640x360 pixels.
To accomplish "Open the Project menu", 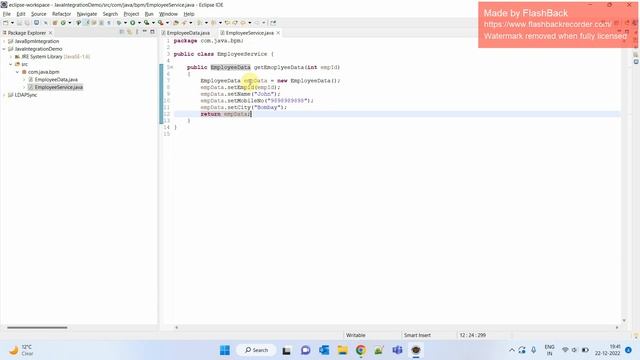I will (x=131, y=14).
